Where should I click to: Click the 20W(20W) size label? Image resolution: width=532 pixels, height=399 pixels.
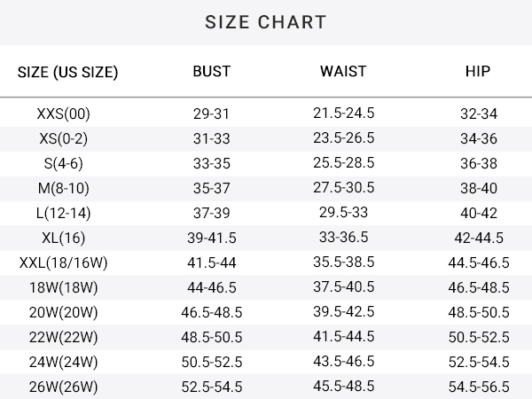tap(64, 312)
